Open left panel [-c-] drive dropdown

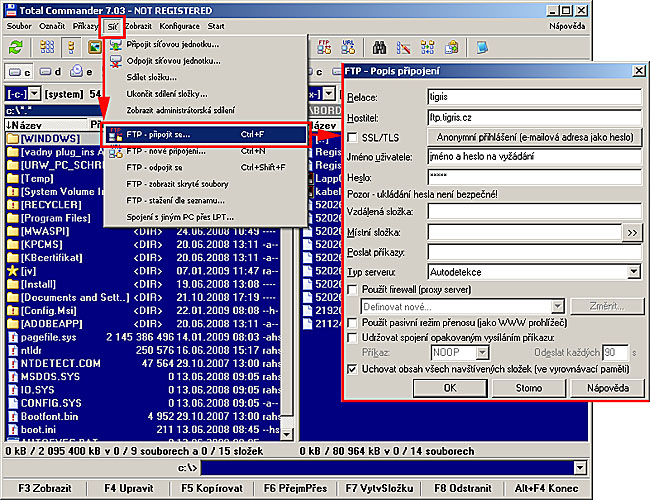pos(34,94)
